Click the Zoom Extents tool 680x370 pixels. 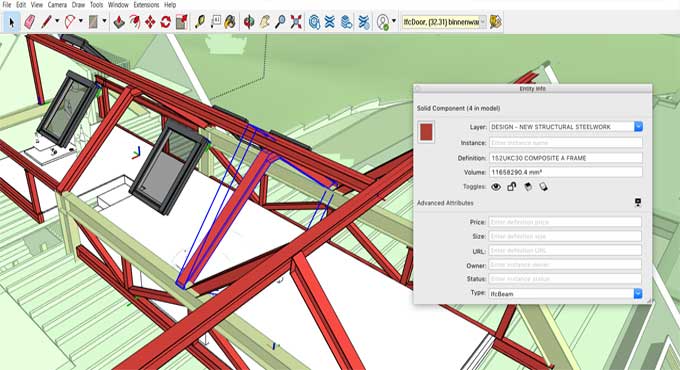296,22
